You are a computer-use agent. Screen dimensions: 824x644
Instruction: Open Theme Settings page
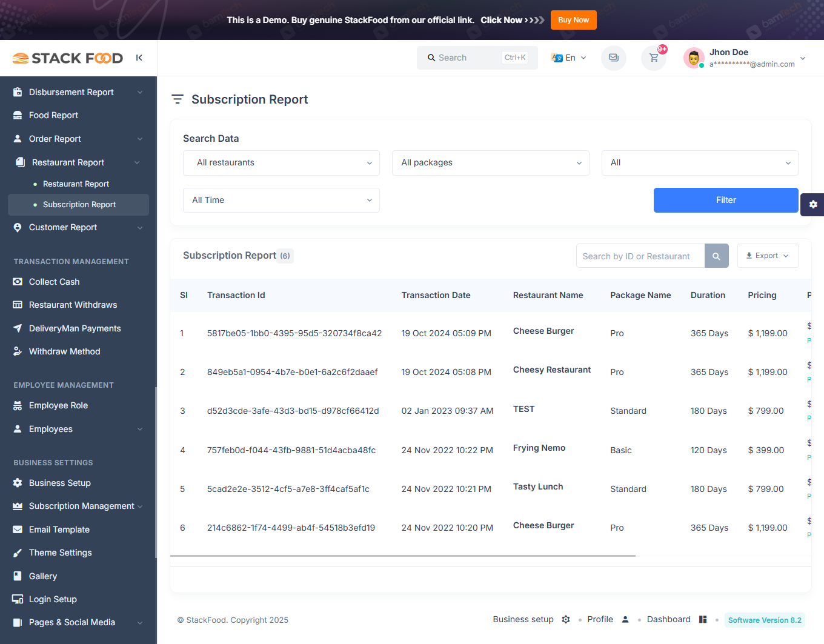tap(61, 553)
